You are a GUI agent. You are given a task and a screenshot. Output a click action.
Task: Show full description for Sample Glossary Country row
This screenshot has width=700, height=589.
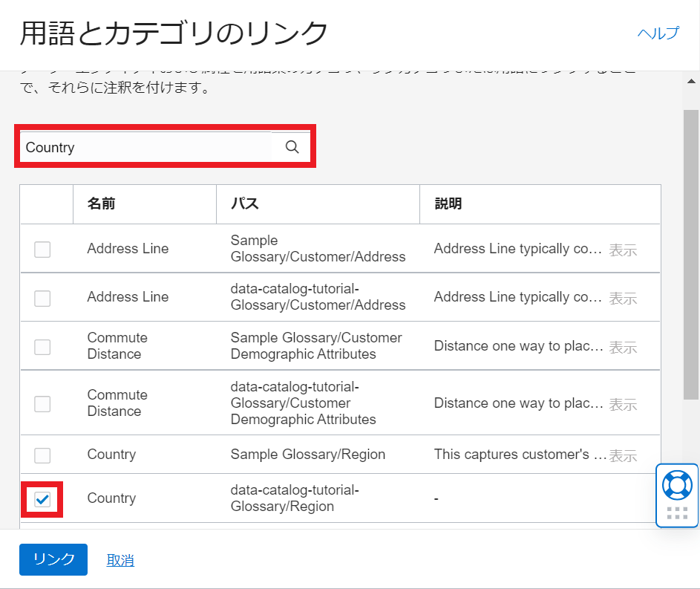coord(622,455)
